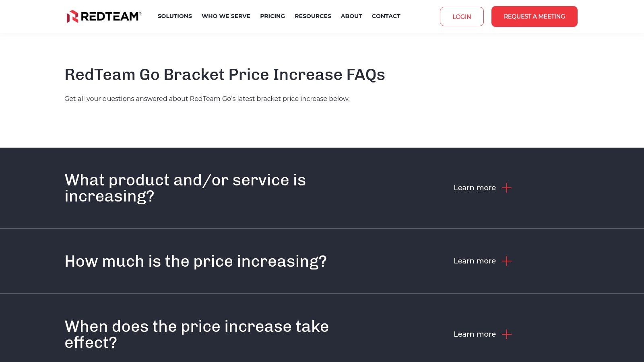
Task: Click plus icon for 'take effect' question
Action: pos(507,334)
